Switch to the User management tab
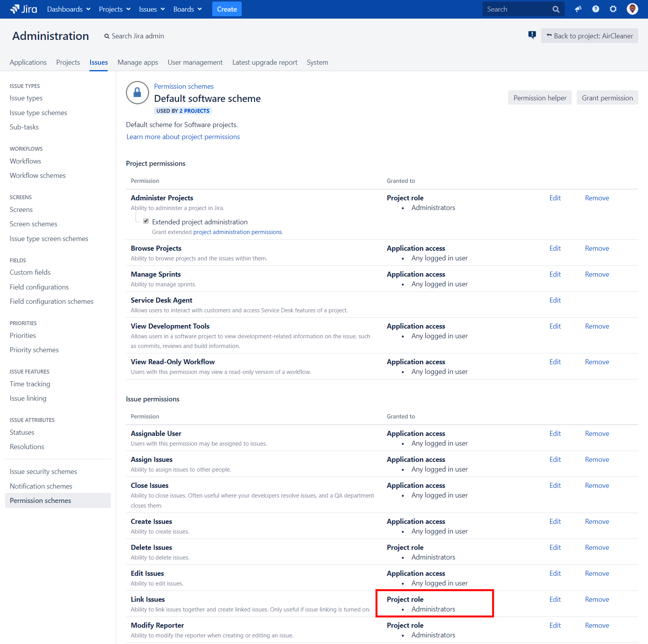648x644 pixels. coord(195,62)
